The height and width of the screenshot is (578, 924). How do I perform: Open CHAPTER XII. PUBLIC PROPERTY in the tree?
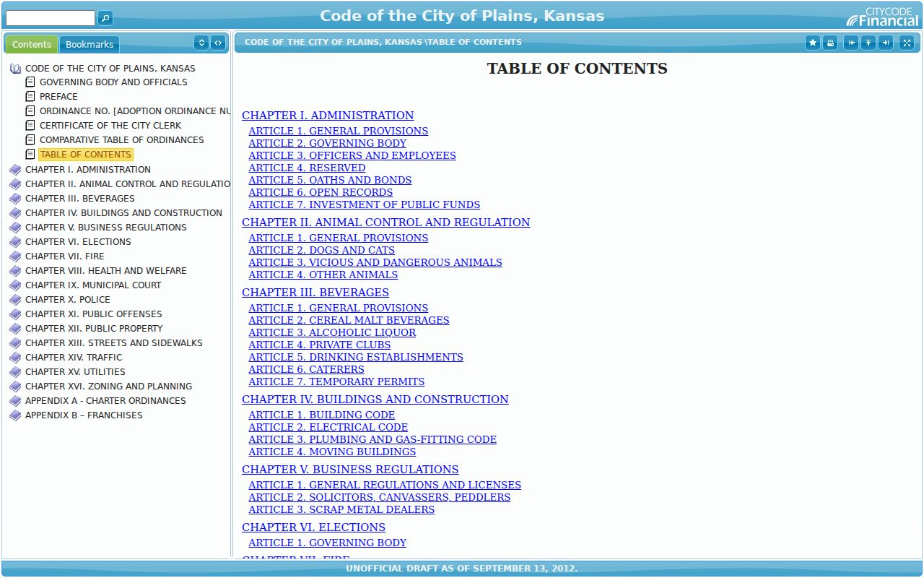pos(94,328)
